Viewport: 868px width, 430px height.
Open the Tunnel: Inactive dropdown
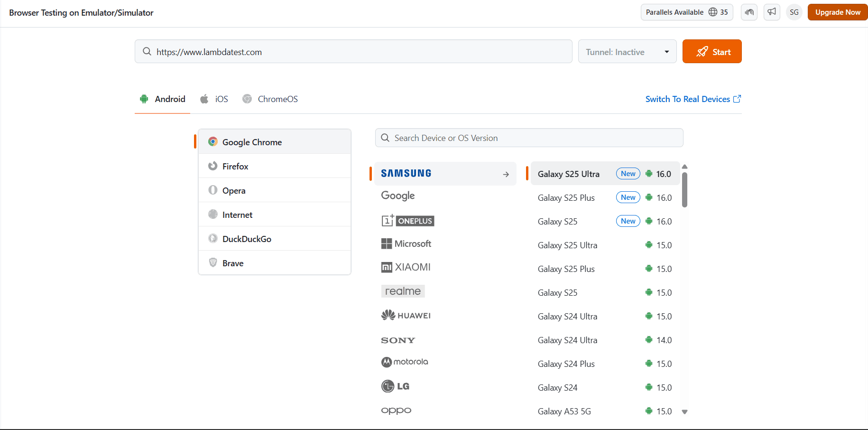(627, 52)
